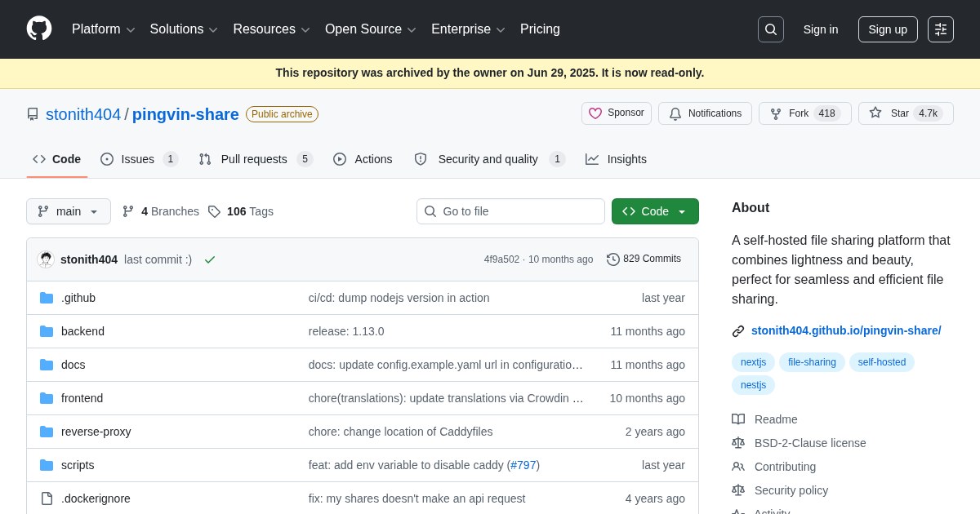Select the self-hosted topic tag
This screenshot has width=980, height=514.
coord(882,362)
